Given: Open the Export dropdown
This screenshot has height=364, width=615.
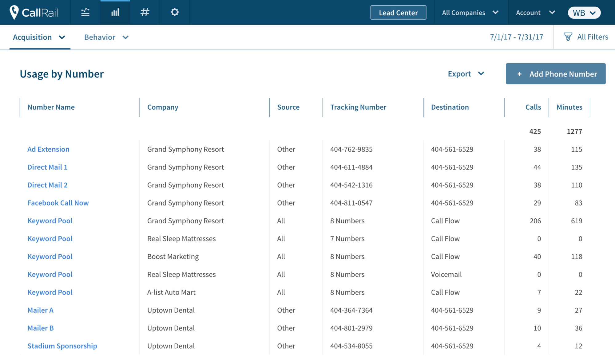Looking at the screenshot, I should coord(466,74).
